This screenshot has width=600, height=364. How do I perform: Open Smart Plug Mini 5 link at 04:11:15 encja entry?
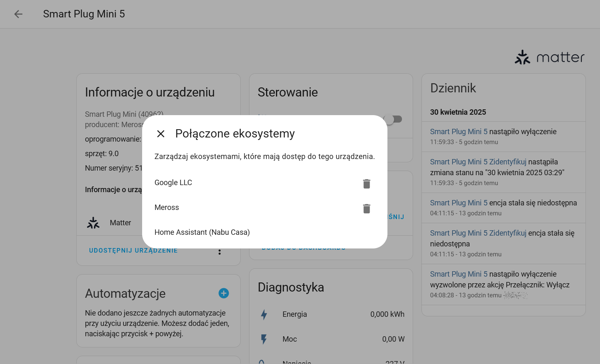coord(459,203)
